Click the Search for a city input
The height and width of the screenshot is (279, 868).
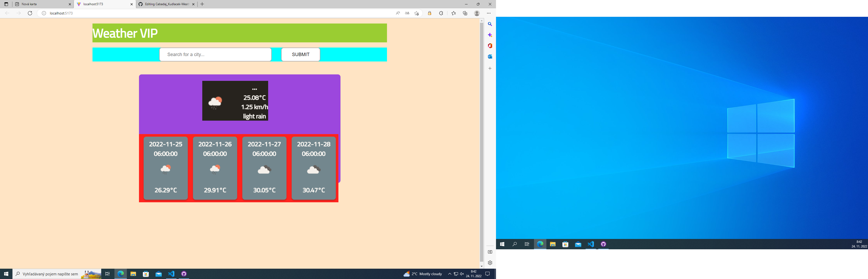tap(215, 55)
